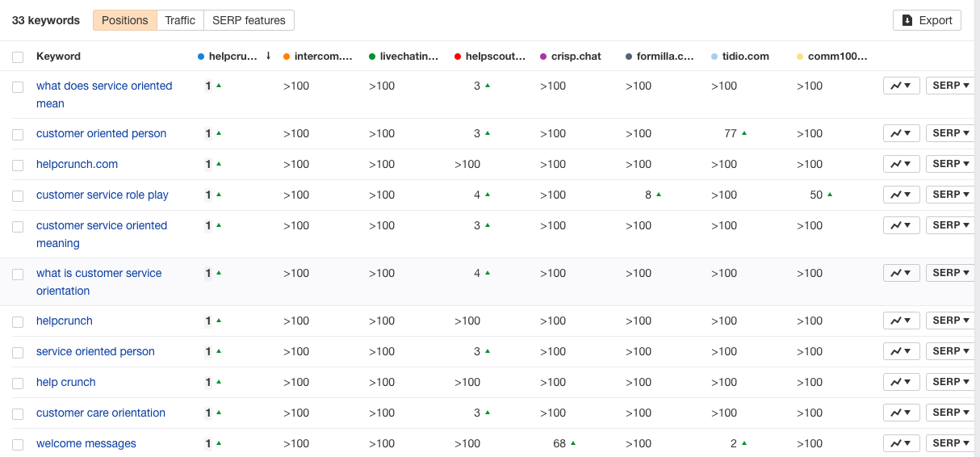Open 'customer service oriented meaning' keyword link

pos(102,234)
